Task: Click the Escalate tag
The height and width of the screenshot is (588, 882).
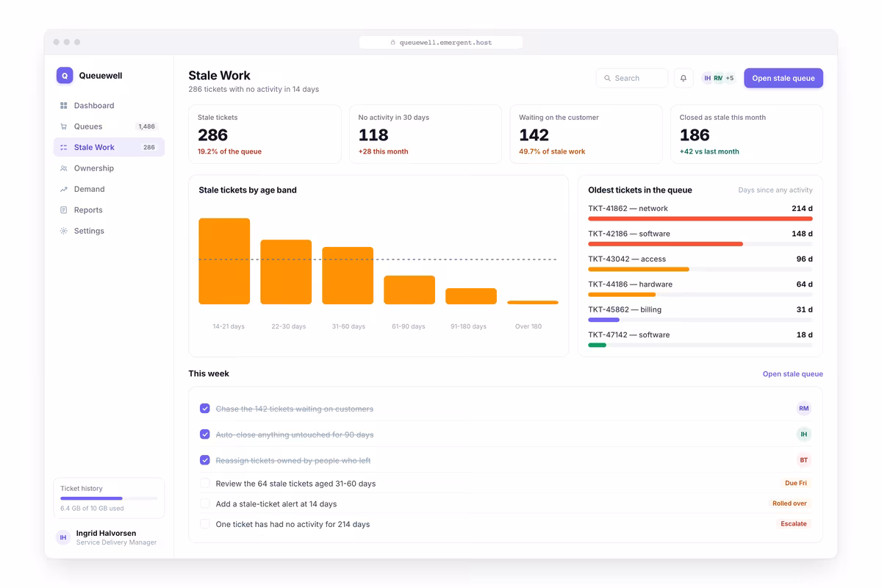Action: coord(794,524)
